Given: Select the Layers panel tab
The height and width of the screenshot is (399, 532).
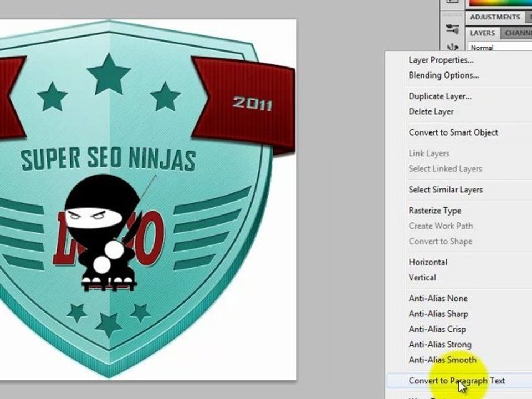Looking at the screenshot, I should pyautogui.click(x=483, y=33).
